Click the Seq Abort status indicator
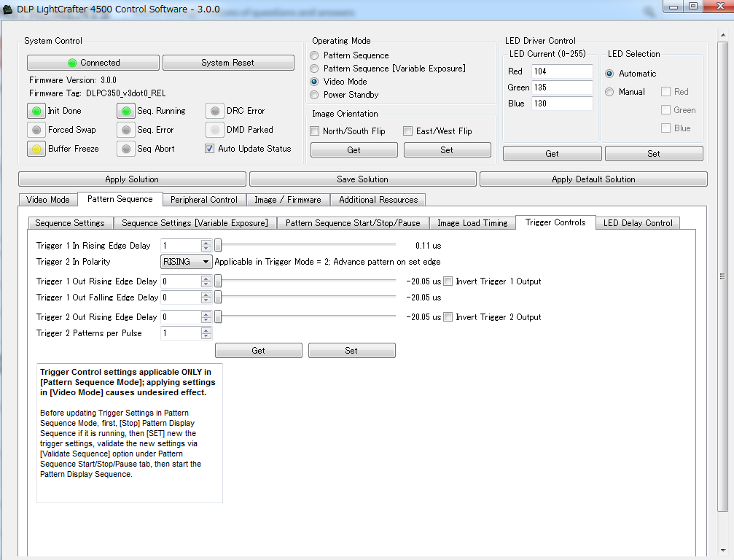The width and height of the screenshot is (734, 560). tap(126, 149)
